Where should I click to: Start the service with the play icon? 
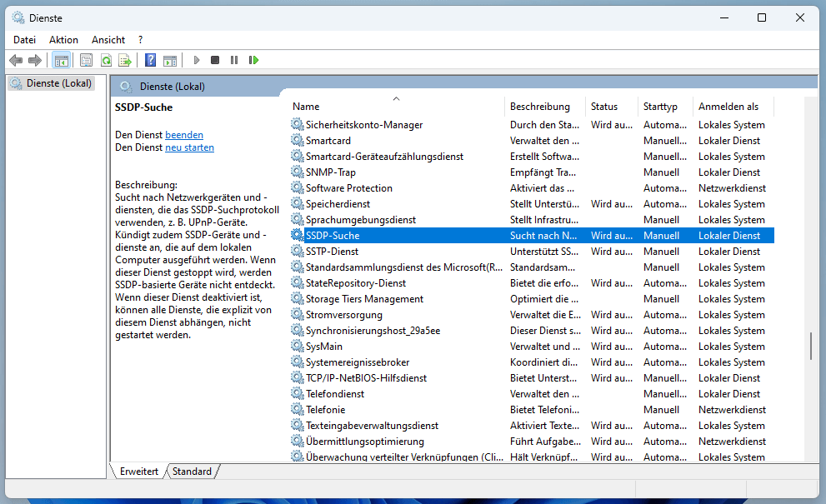[x=197, y=60]
